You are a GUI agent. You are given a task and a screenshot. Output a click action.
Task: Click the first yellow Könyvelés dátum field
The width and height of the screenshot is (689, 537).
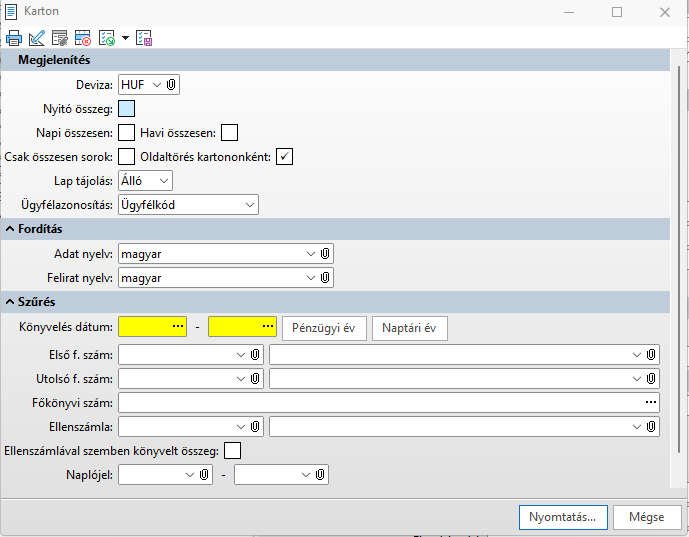pyautogui.click(x=152, y=327)
